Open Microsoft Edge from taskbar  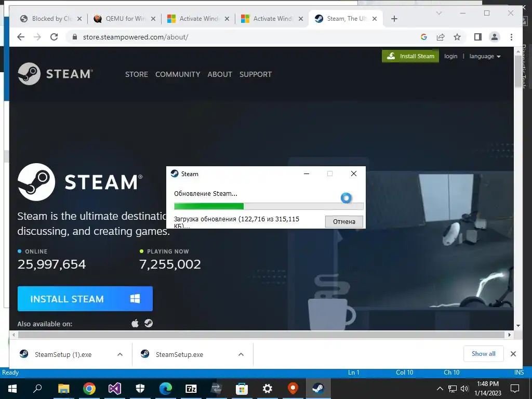pyautogui.click(x=166, y=389)
